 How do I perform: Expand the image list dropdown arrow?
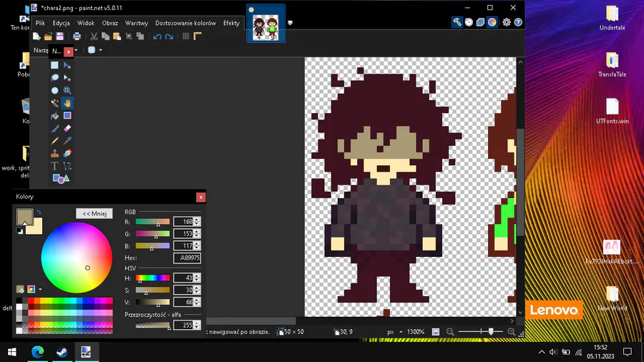pyautogui.click(x=290, y=23)
